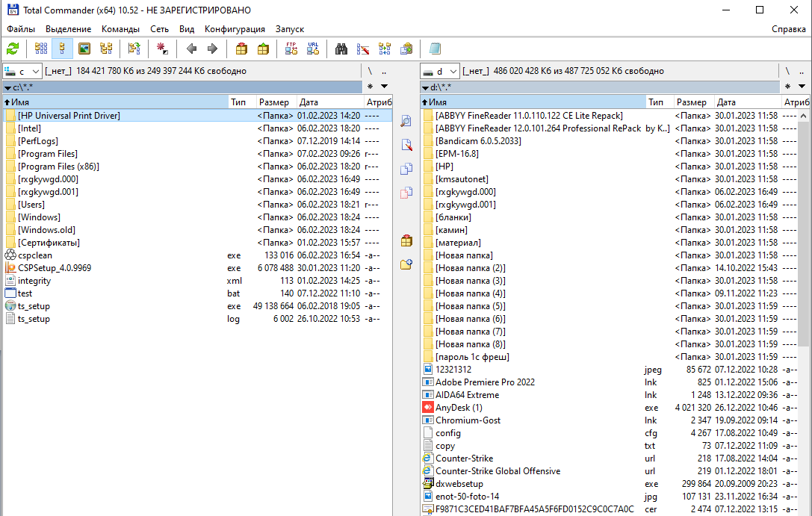Open the Запуск menu
Viewport: 812px width, 516px height.
[x=290, y=29]
